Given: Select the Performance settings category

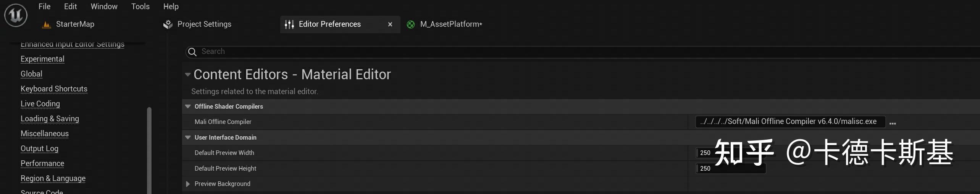Looking at the screenshot, I should [42, 163].
